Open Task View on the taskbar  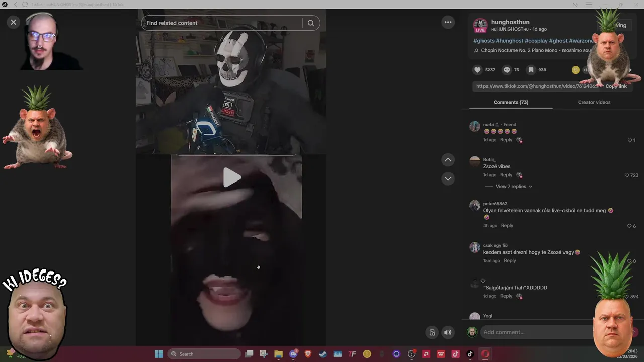pyautogui.click(x=249, y=354)
